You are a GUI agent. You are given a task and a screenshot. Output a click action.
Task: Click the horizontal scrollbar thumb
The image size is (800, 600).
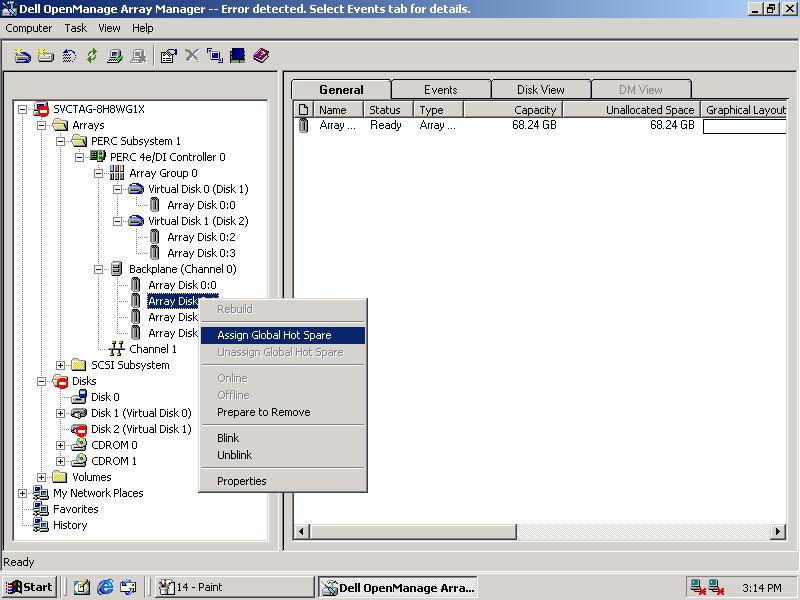(x=412, y=532)
